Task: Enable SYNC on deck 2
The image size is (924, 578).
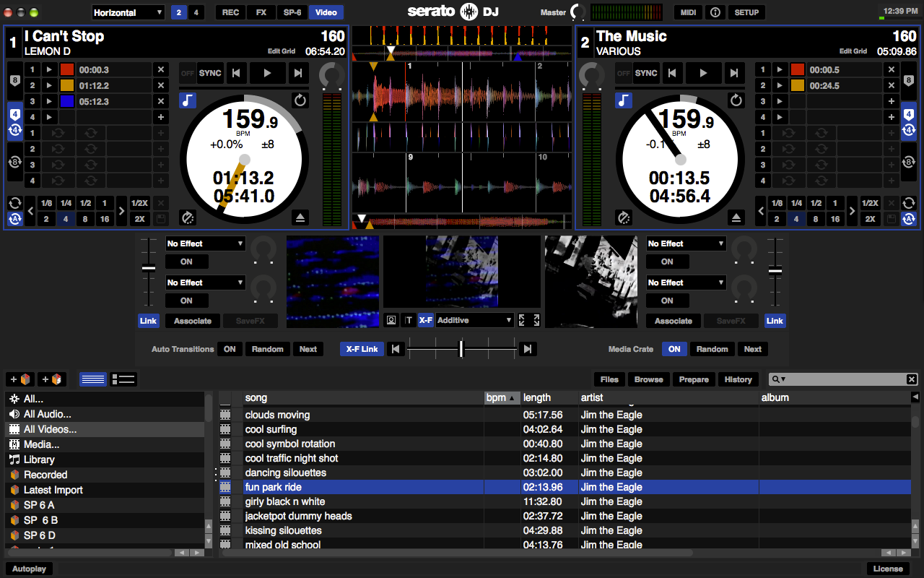Action: pyautogui.click(x=646, y=73)
